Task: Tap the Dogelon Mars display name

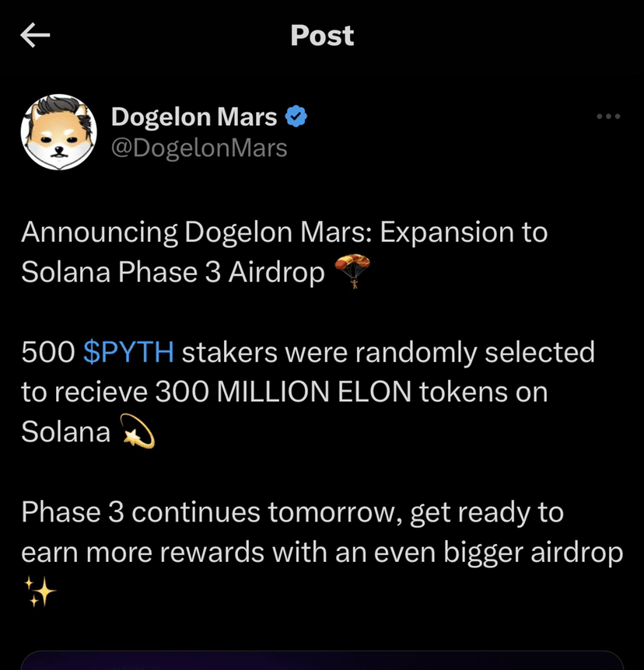Action: (x=194, y=117)
